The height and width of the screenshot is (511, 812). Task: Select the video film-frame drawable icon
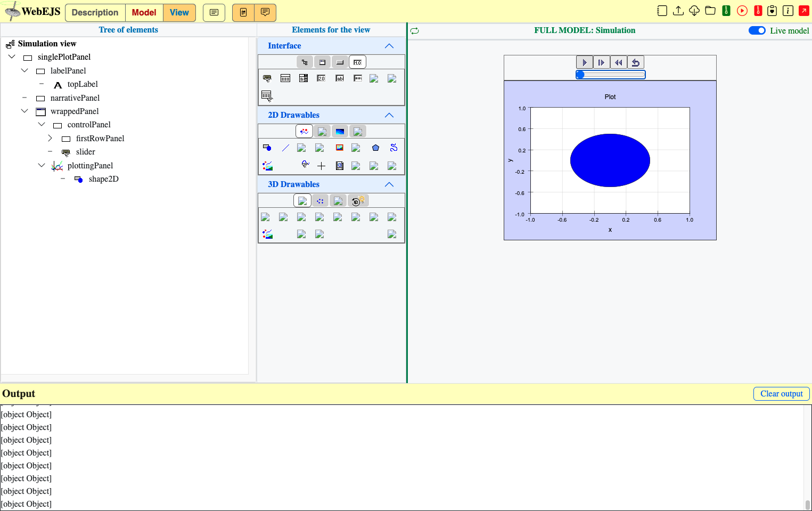pos(340,166)
